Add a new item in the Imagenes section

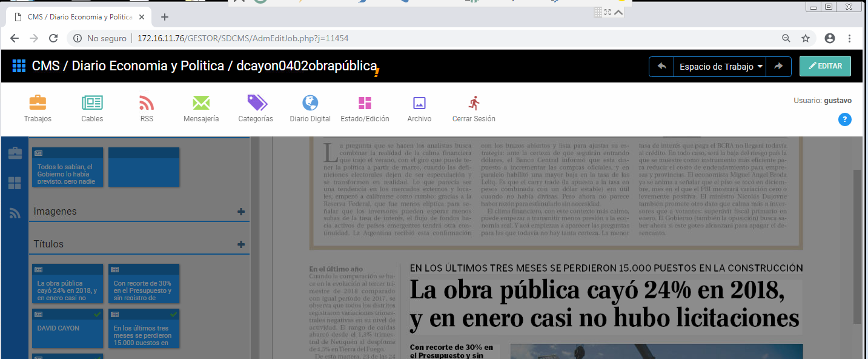241,212
